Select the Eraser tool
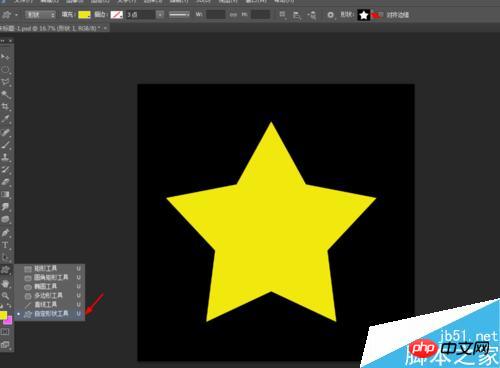The height and width of the screenshot is (368, 500). tap(5, 182)
